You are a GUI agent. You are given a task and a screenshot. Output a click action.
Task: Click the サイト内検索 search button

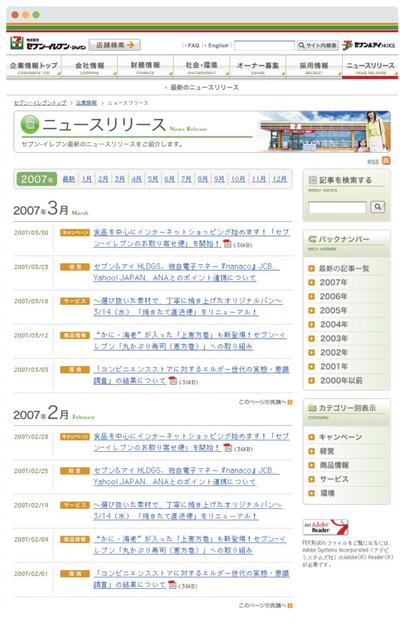(x=318, y=46)
